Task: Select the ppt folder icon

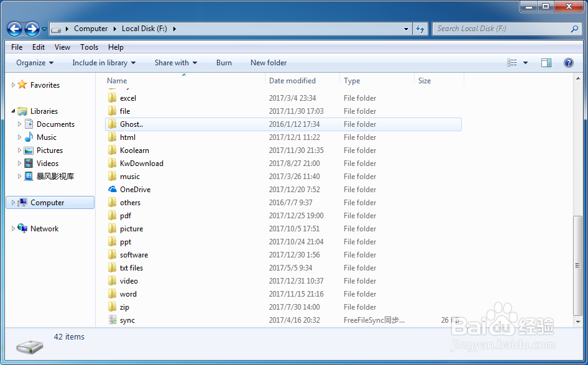Action: point(112,242)
